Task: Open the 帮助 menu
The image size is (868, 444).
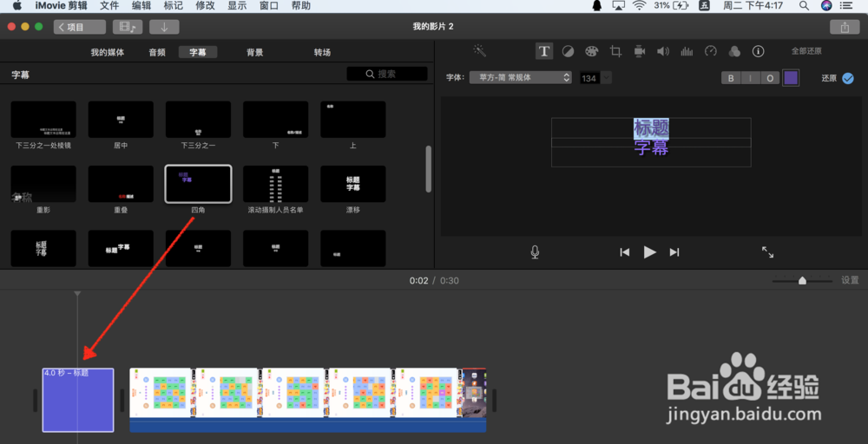Action: [x=301, y=5]
